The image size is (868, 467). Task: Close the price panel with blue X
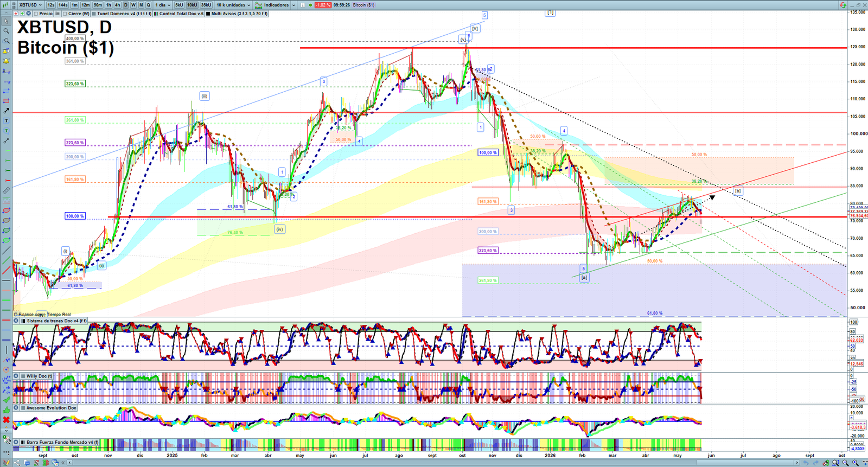tap(28, 14)
